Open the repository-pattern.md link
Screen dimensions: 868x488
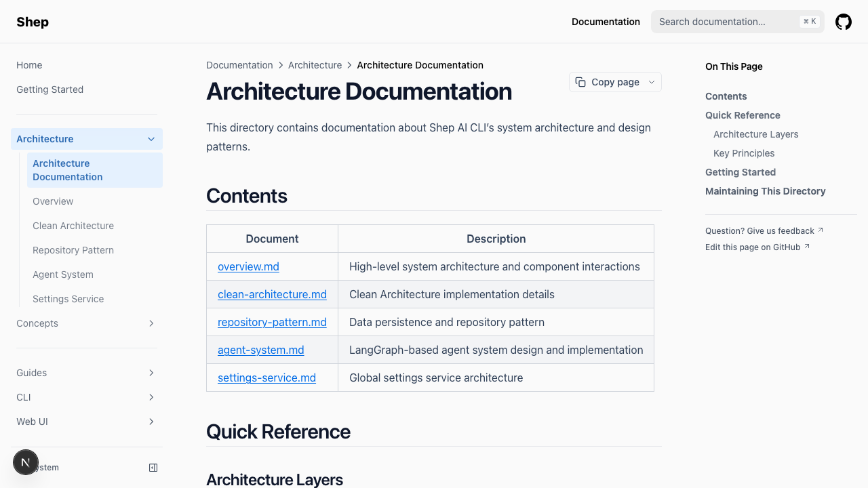[272, 322]
